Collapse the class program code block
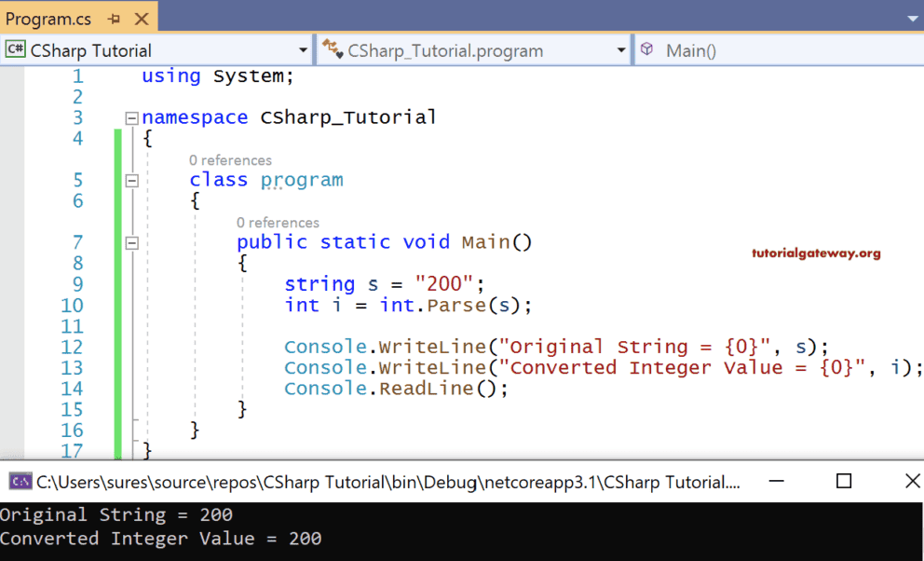924x561 pixels. click(131, 180)
